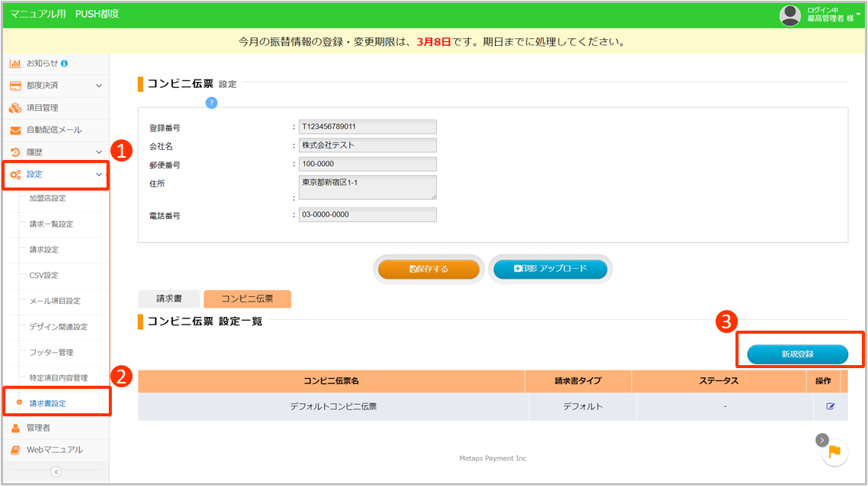Open 自動配信メール from the sidebar
The height and width of the screenshot is (486, 868).
click(x=54, y=130)
